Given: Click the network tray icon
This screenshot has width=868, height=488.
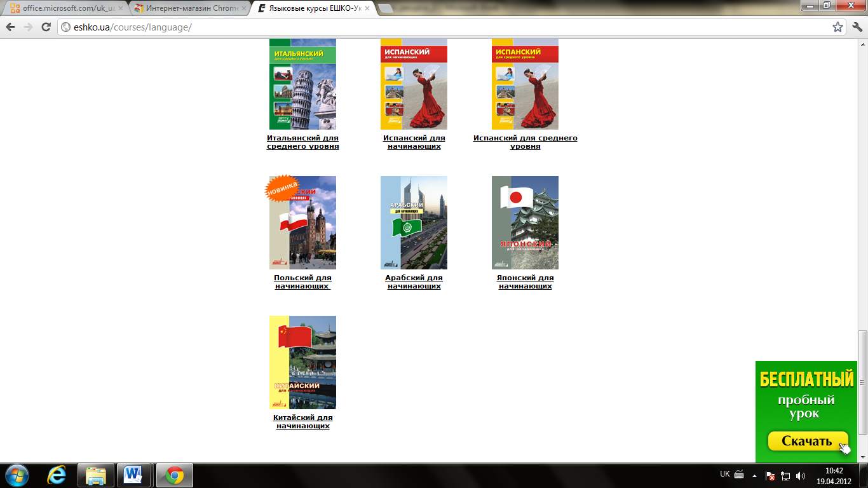Looking at the screenshot, I should [x=785, y=475].
